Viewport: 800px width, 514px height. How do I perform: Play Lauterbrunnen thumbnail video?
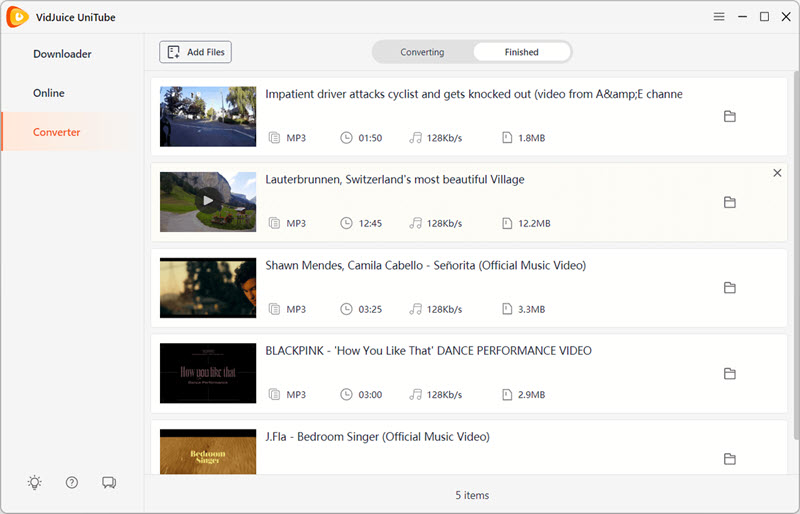(208, 201)
